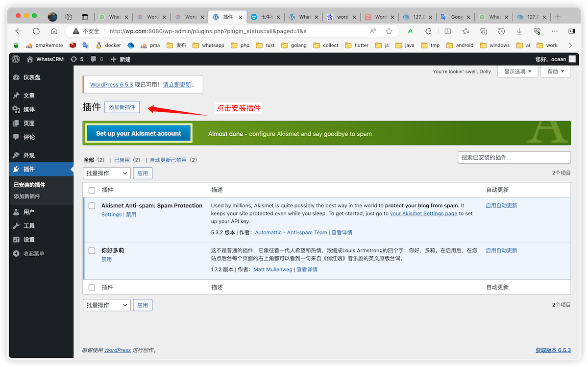Open the comments bubble in admin bar

tap(96, 59)
